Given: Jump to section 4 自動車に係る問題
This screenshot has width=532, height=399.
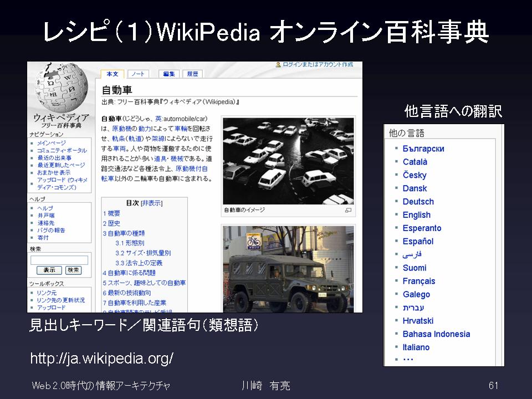Looking at the screenshot, I should (x=129, y=273).
